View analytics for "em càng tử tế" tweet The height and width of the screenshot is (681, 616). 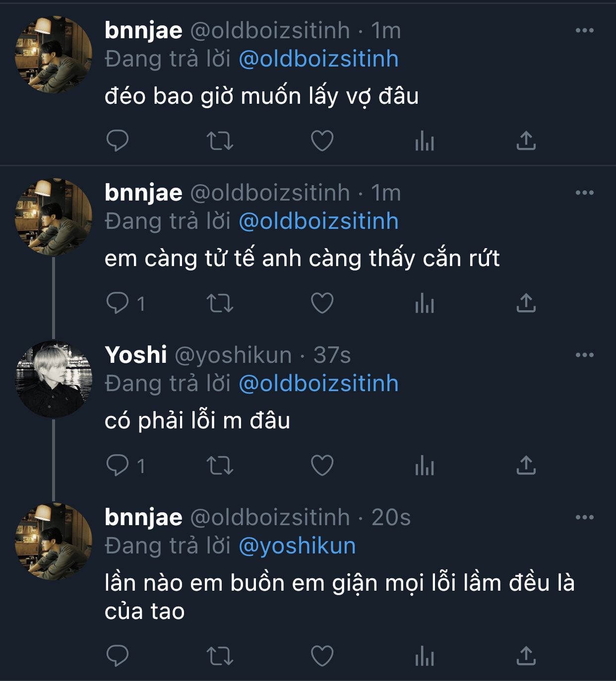(x=425, y=303)
